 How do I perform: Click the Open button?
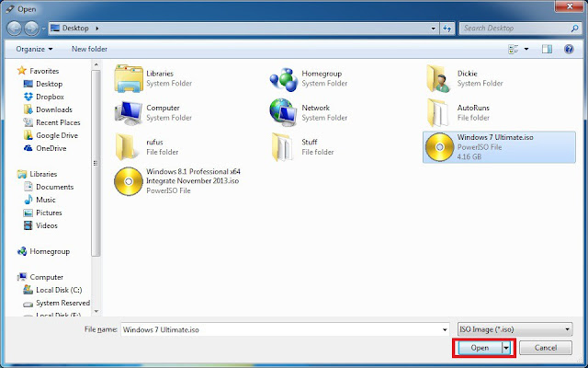(x=480, y=348)
